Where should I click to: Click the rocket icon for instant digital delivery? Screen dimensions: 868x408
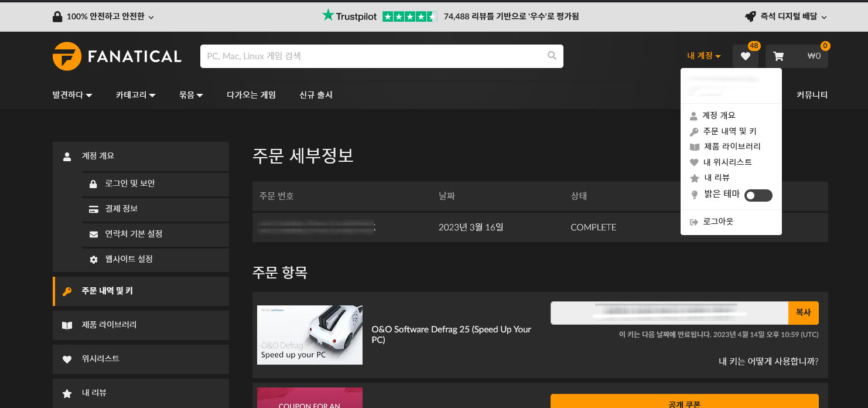(750, 16)
